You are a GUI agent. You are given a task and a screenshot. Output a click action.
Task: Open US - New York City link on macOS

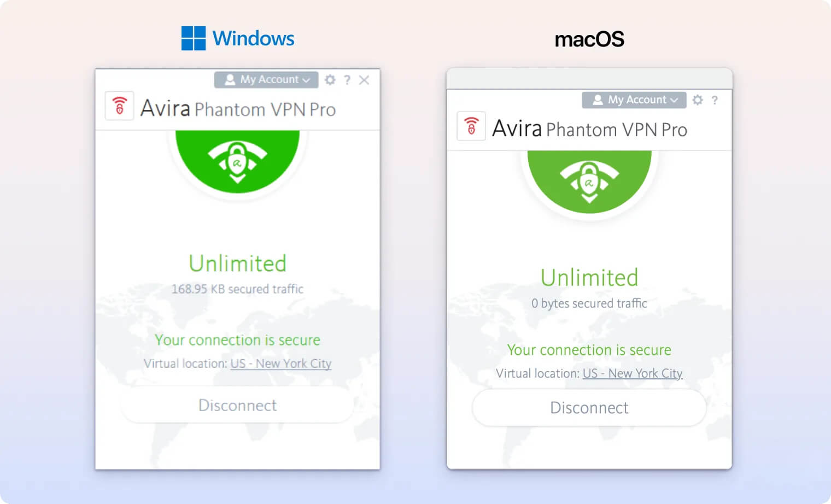coord(632,373)
